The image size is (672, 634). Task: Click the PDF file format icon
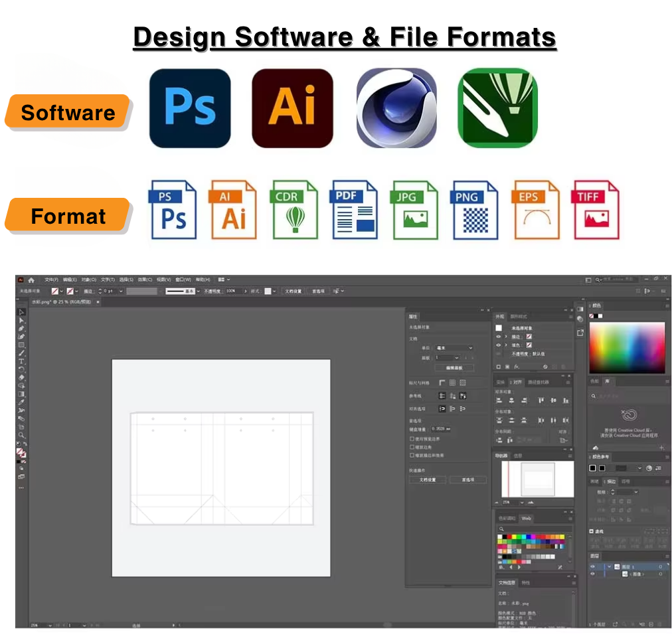point(355,210)
